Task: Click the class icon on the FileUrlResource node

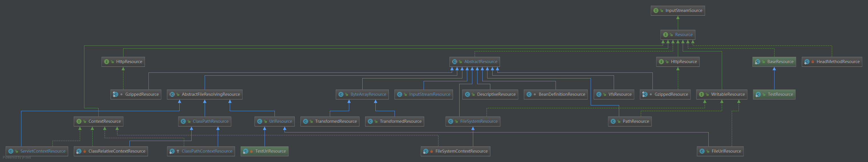Action: (x=702, y=151)
